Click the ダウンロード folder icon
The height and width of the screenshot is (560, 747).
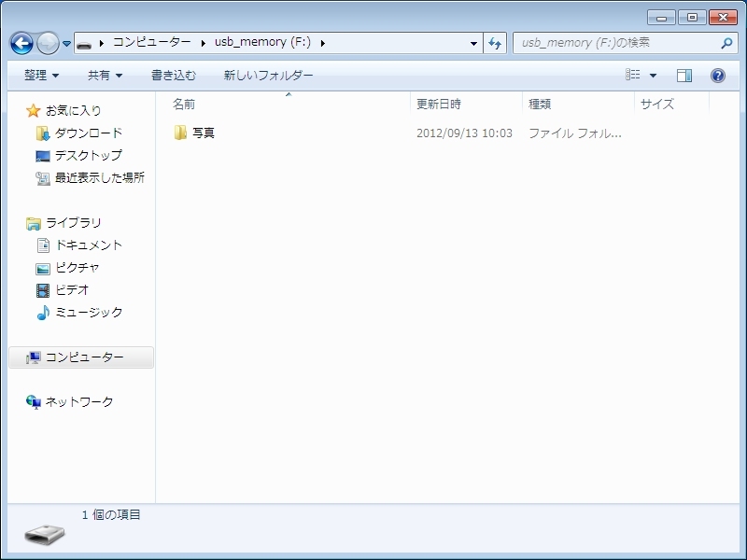(x=42, y=133)
